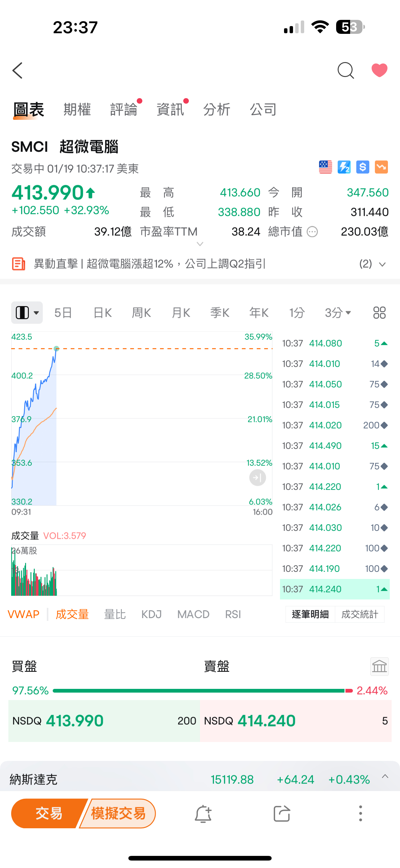Open the 資訊 tab
Image resolution: width=400 pixels, height=868 pixels.
coord(170,110)
